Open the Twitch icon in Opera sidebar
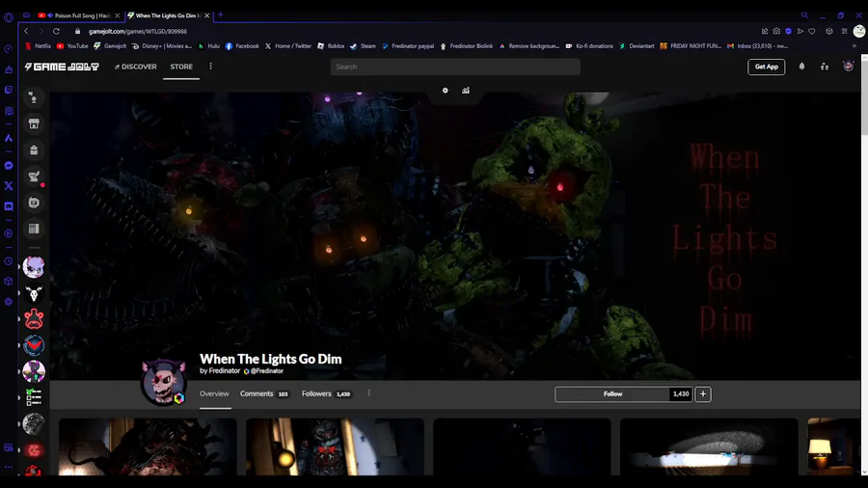The width and height of the screenshot is (868, 488). [x=9, y=90]
